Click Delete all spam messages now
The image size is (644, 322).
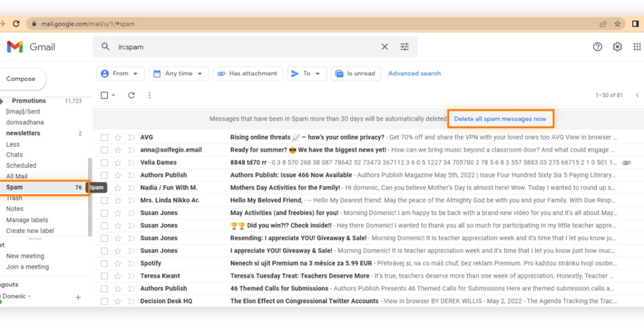pyautogui.click(x=500, y=119)
